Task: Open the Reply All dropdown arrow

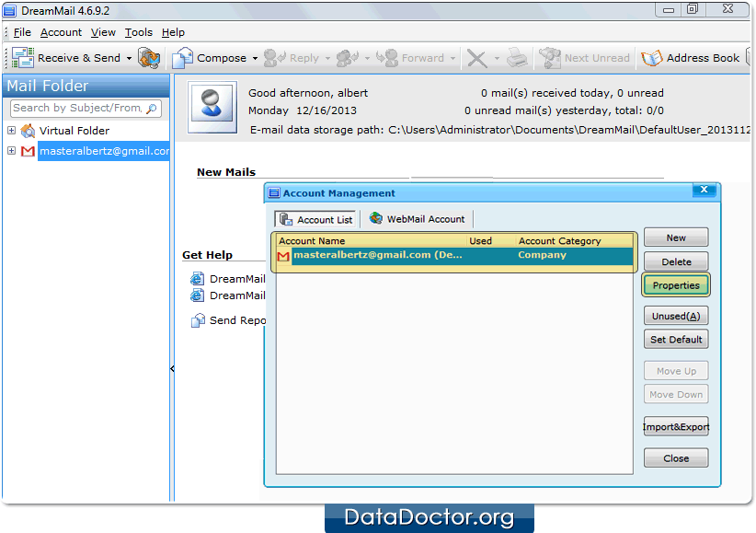Action: coord(367,58)
